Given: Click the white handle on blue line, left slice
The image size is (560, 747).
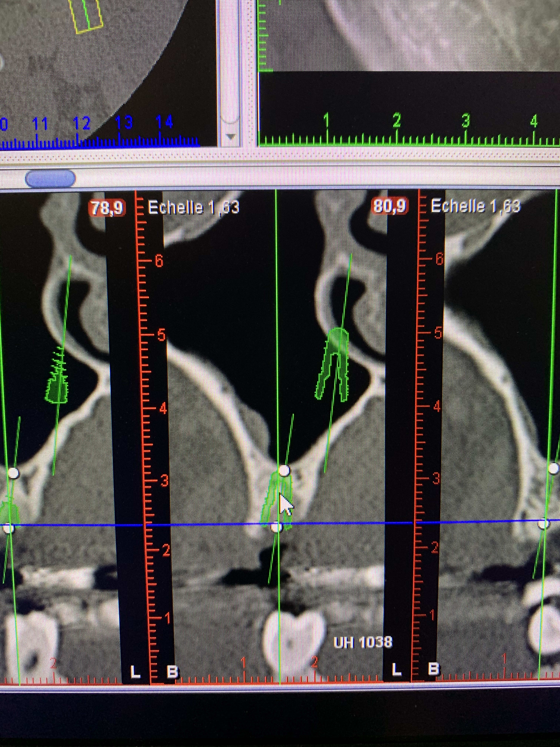Looking at the screenshot, I should pyautogui.click(x=9, y=529).
